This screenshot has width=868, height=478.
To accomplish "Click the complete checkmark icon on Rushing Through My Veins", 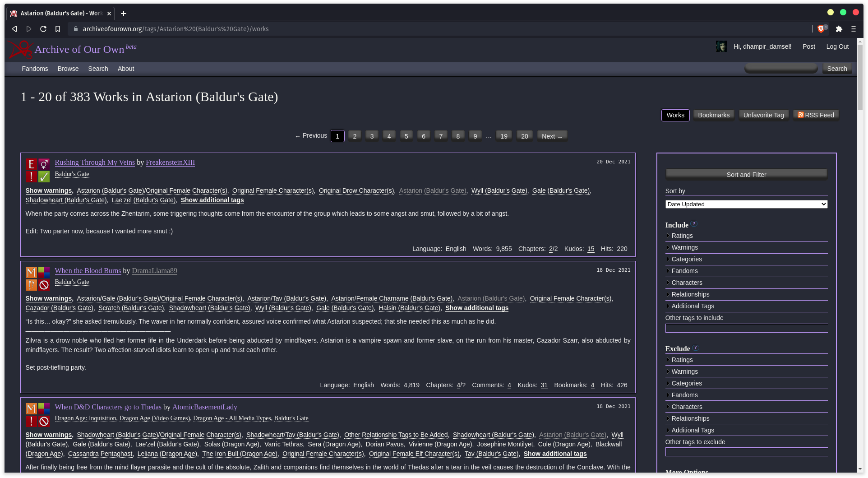I will (44, 176).
